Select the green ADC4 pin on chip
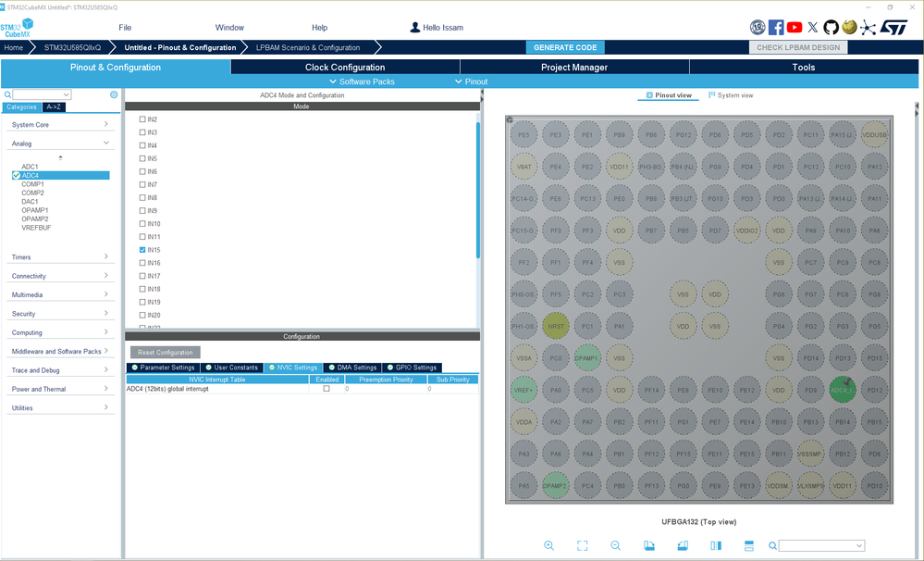The height and width of the screenshot is (561, 924). click(842, 390)
